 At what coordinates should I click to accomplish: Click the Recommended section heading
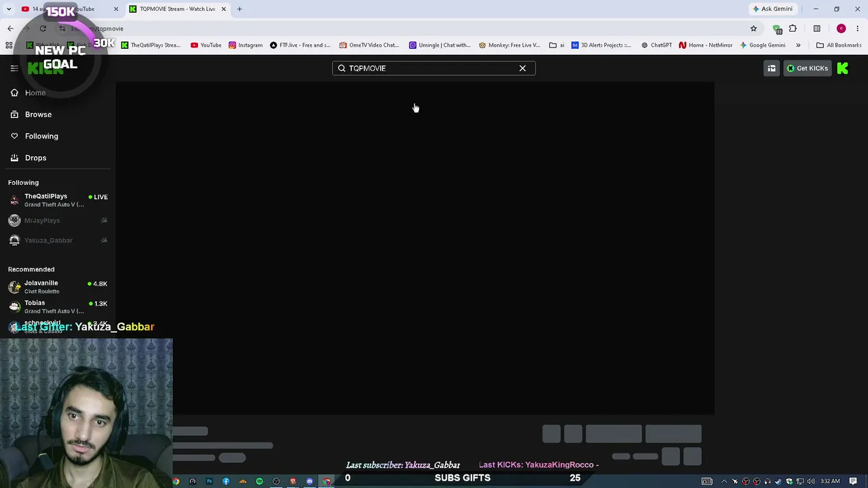[x=31, y=269]
